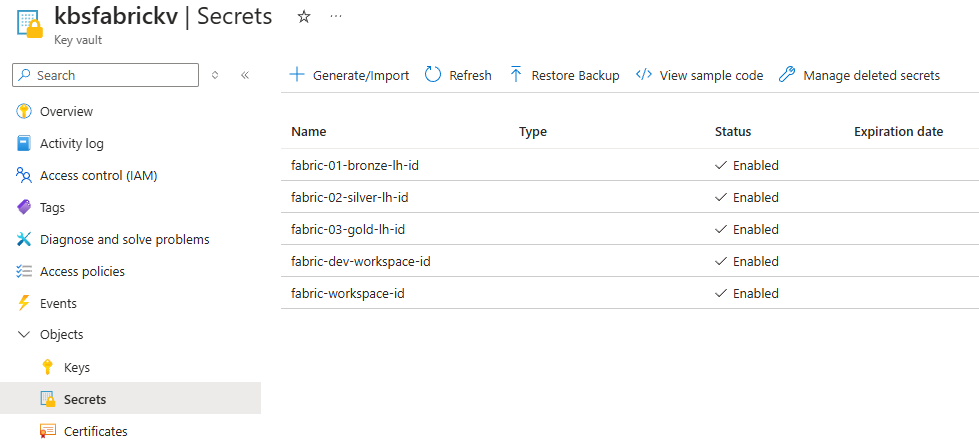Click the Events lightning bolt icon

[24, 303]
